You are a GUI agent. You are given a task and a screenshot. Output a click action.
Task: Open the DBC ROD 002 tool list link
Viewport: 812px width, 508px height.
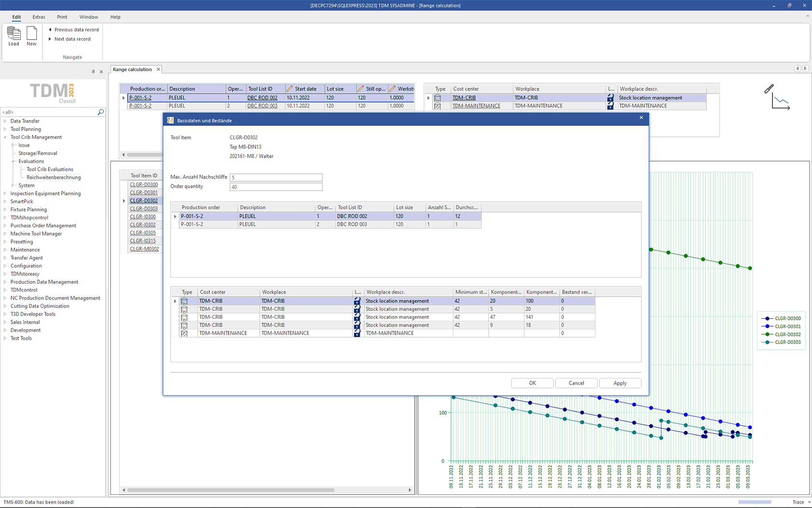[262, 98]
